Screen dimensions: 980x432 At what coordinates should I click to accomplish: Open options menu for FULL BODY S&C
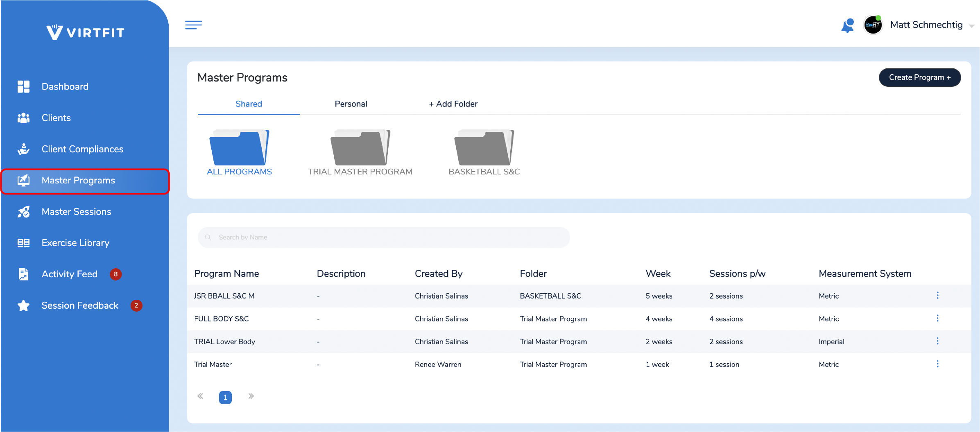(938, 319)
